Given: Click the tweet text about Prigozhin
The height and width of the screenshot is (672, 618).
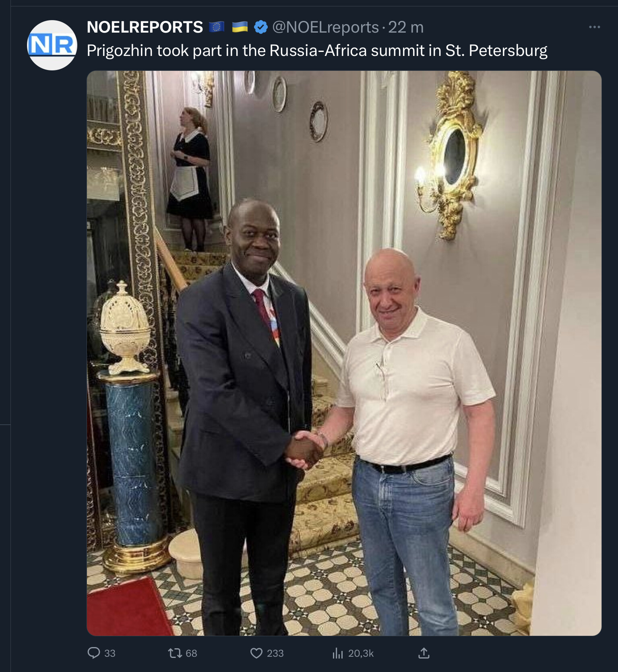Looking at the screenshot, I should click(317, 51).
